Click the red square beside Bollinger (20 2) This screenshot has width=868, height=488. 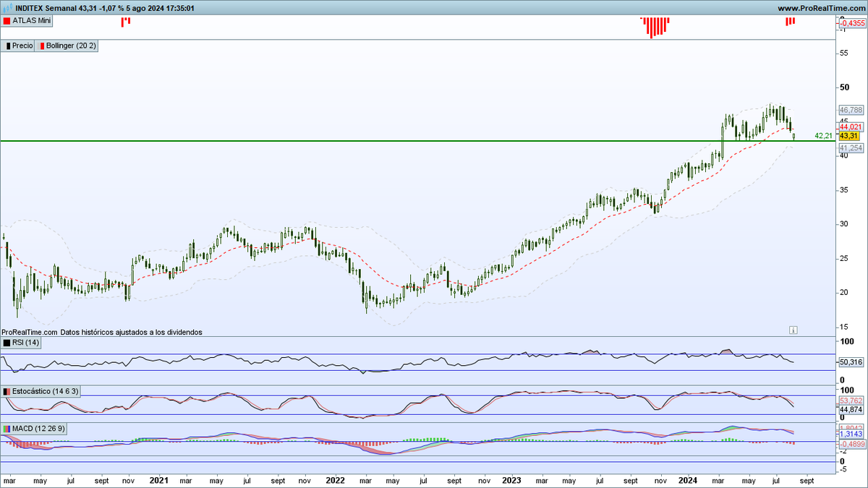click(41, 46)
